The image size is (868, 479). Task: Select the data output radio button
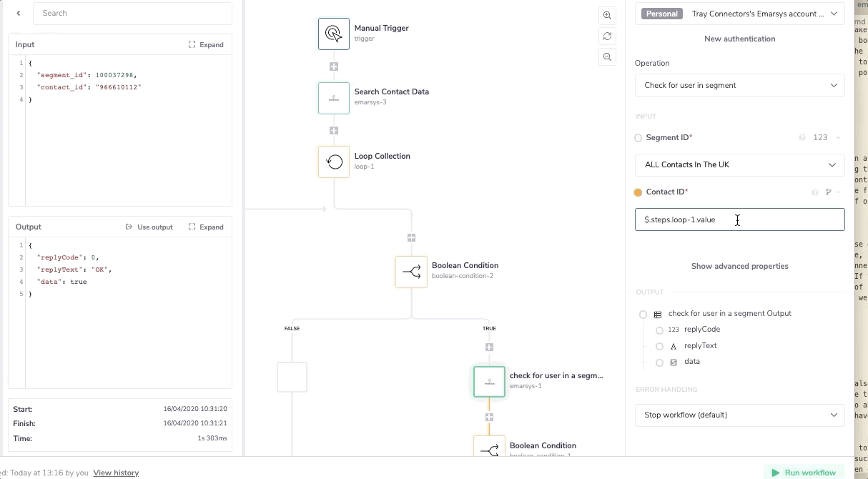[x=659, y=362]
